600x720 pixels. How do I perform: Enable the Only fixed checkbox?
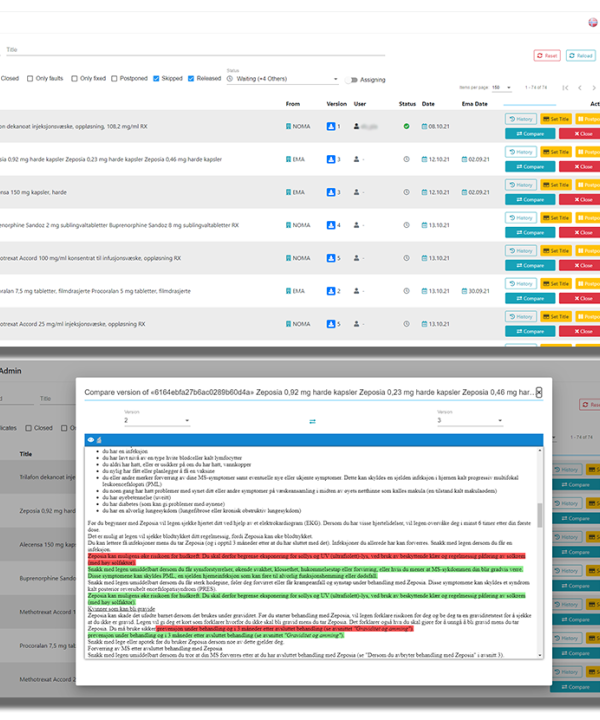coord(74,79)
